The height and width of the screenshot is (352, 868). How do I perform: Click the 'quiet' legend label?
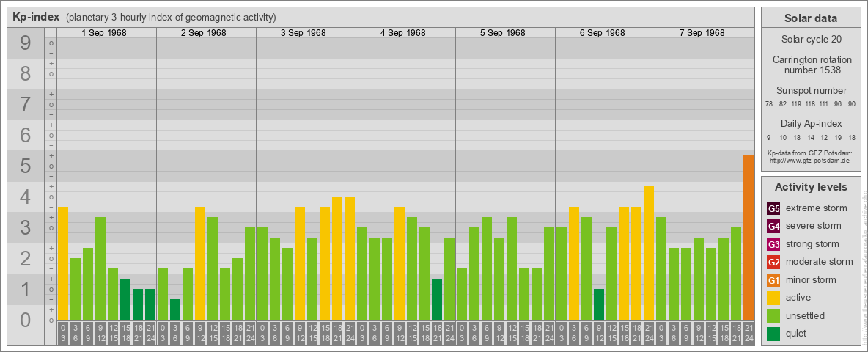click(x=798, y=334)
